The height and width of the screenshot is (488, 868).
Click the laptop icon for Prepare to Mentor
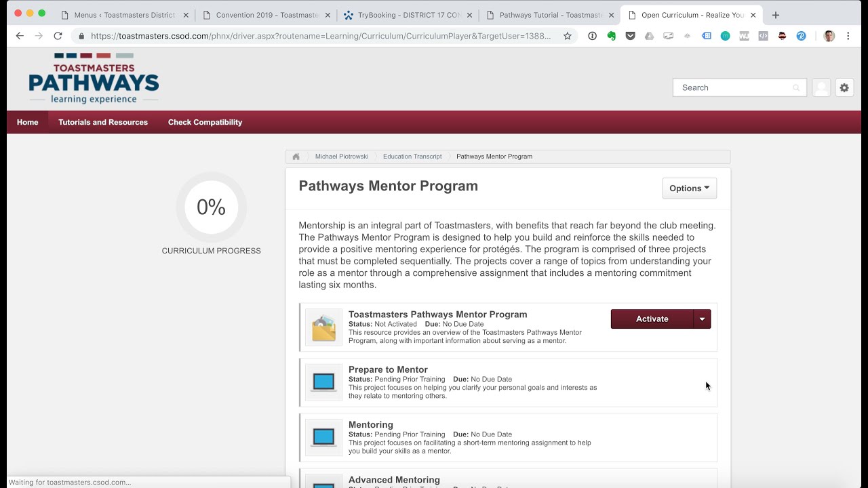tap(323, 382)
